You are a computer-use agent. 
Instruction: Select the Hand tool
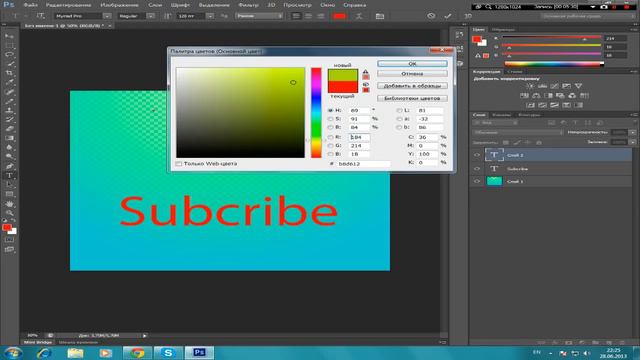coord(9,204)
